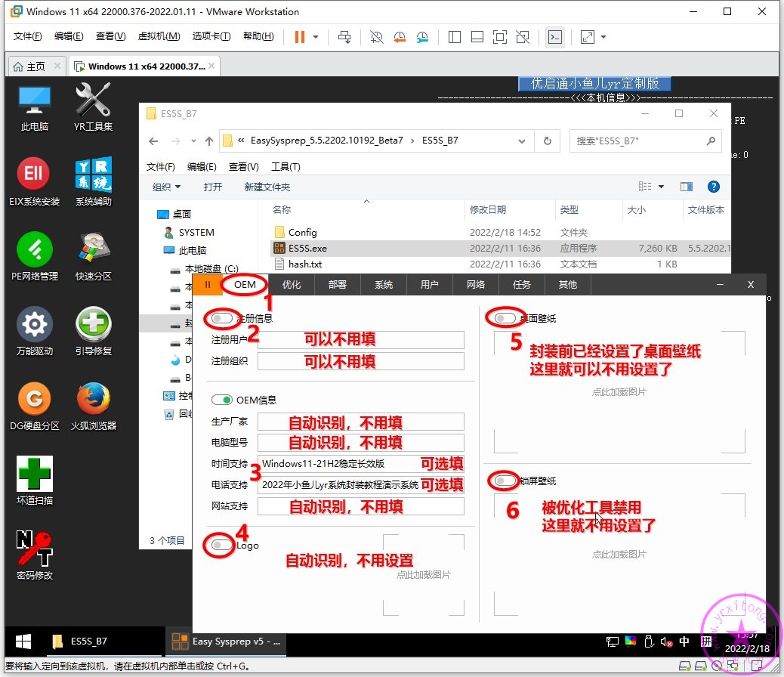Image resolution: width=784 pixels, height=677 pixels.
Task: Open VMware console view icon
Action: (x=555, y=37)
